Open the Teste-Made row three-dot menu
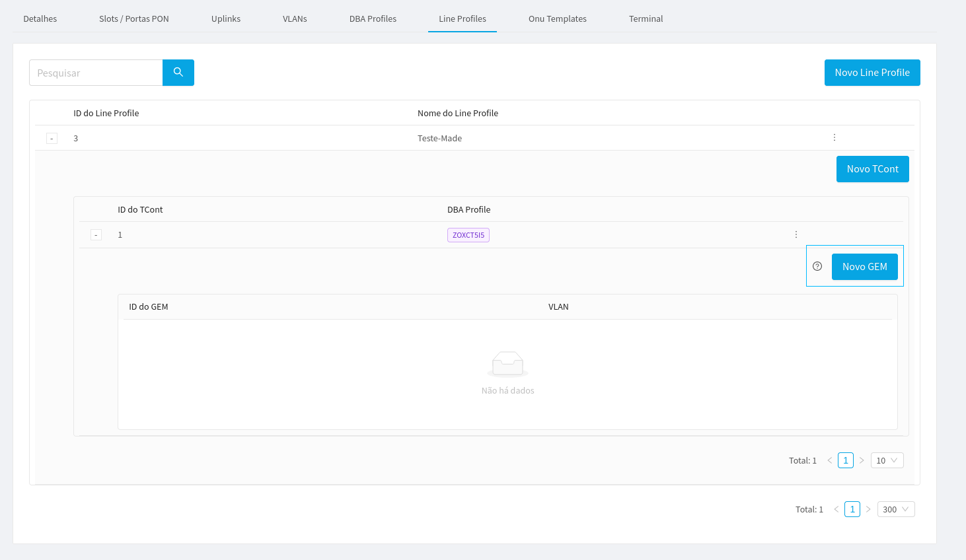Image resolution: width=966 pixels, height=560 pixels. pyautogui.click(x=835, y=137)
